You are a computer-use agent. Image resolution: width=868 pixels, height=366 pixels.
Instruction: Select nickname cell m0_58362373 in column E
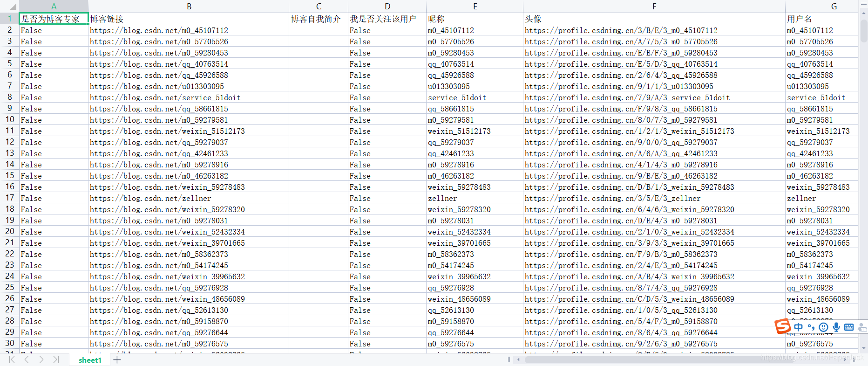coord(475,254)
